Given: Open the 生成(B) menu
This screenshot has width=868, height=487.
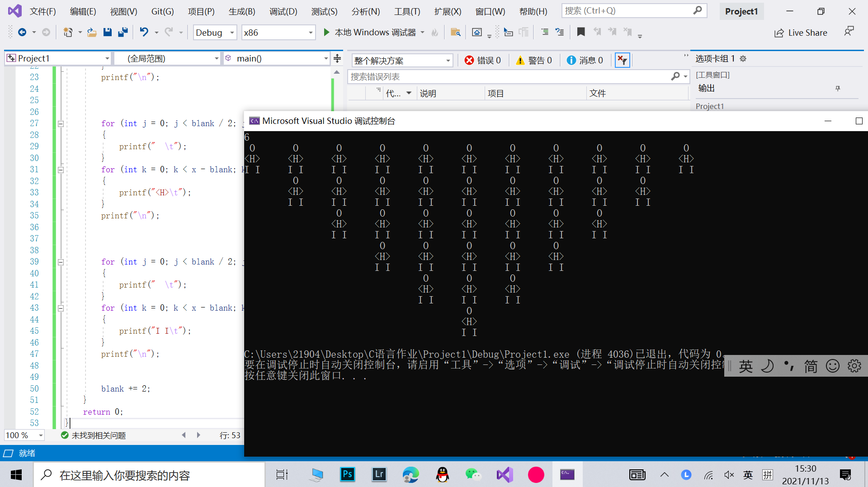Looking at the screenshot, I should [242, 11].
